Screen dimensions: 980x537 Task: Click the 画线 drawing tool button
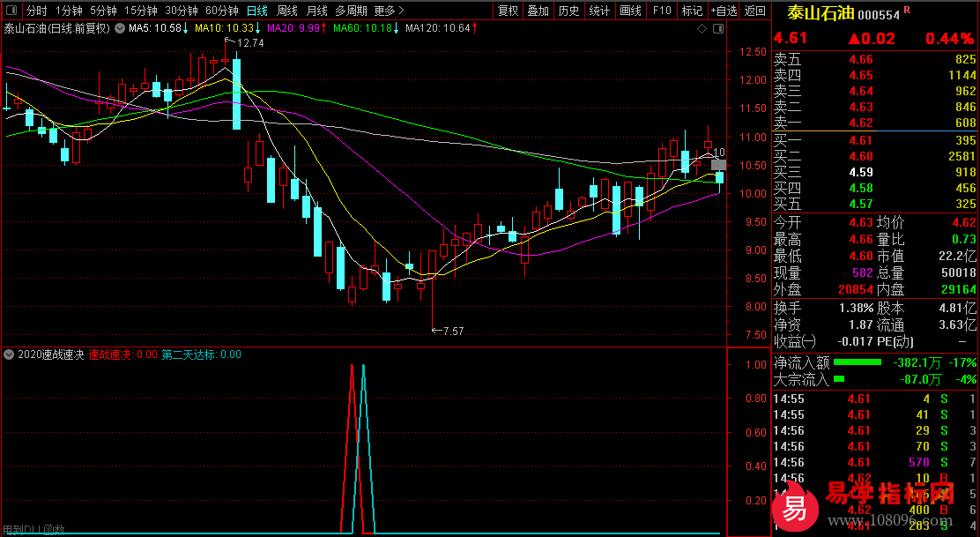[630, 11]
